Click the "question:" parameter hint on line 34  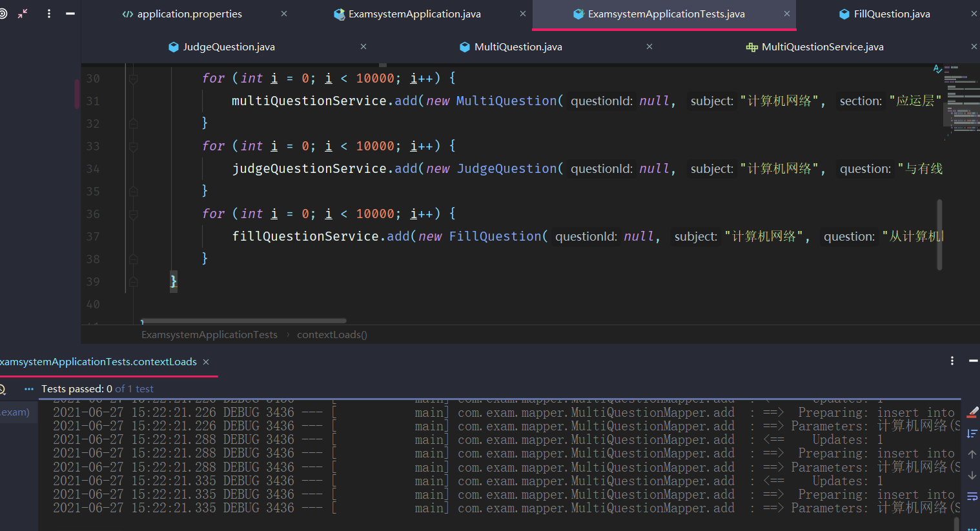click(865, 169)
